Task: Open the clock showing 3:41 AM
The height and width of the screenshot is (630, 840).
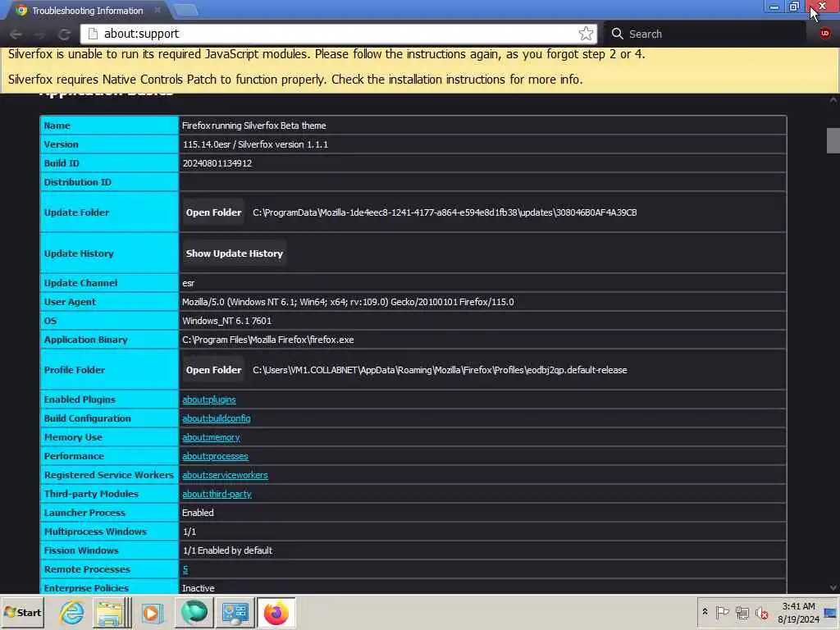Action: pyautogui.click(x=798, y=612)
